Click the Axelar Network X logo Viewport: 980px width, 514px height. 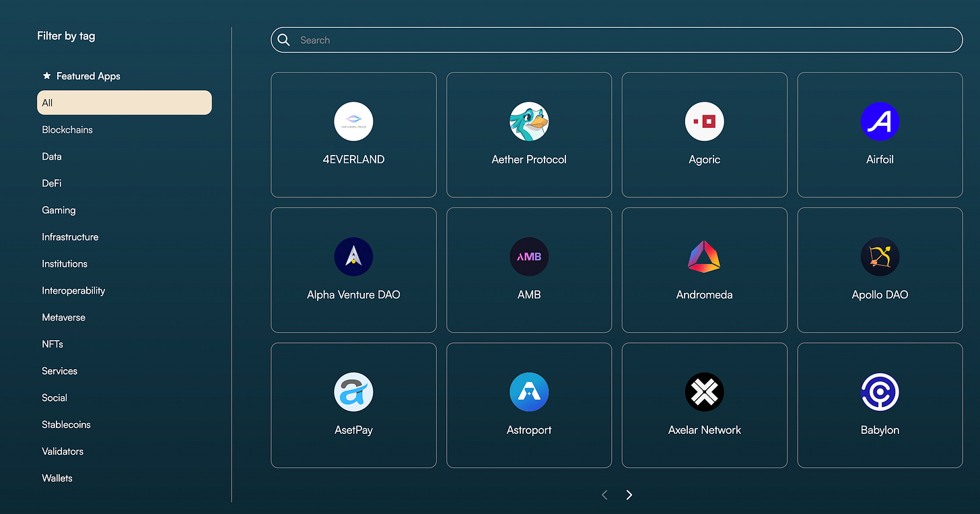coord(705,392)
